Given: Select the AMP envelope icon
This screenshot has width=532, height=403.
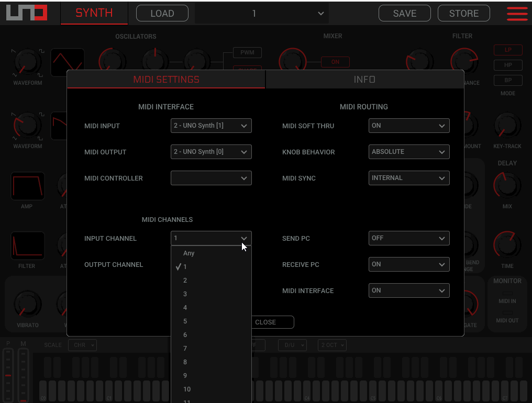Looking at the screenshot, I should click(x=27, y=186).
